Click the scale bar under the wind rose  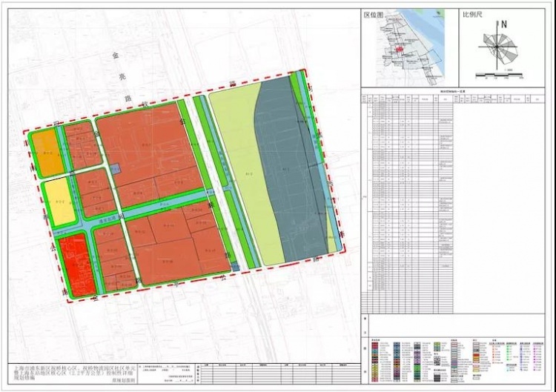click(x=499, y=76)
